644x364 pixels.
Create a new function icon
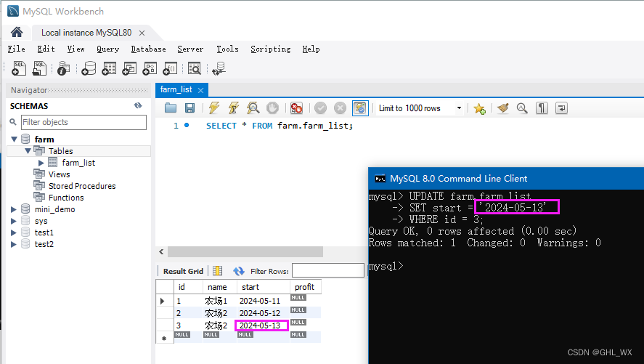170,68
